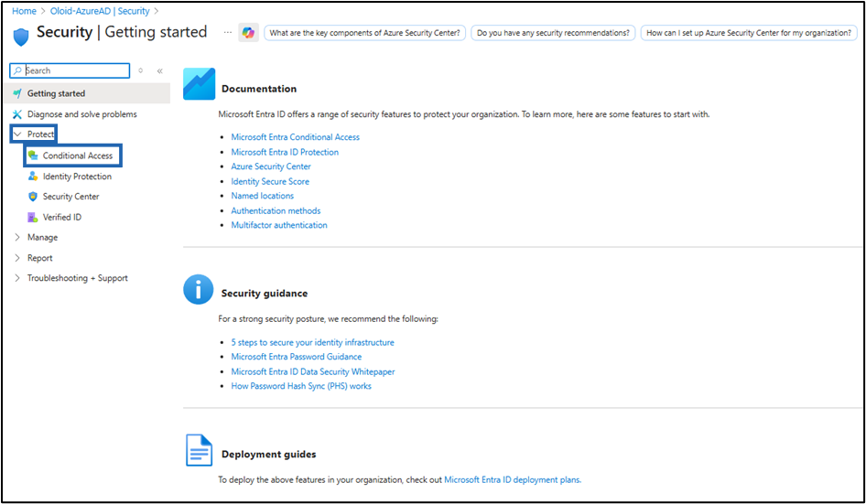Screen dimensions: 866x504
Task: Click 'Do you have any security recommendations?' suggestion
Action: (553, 33)
